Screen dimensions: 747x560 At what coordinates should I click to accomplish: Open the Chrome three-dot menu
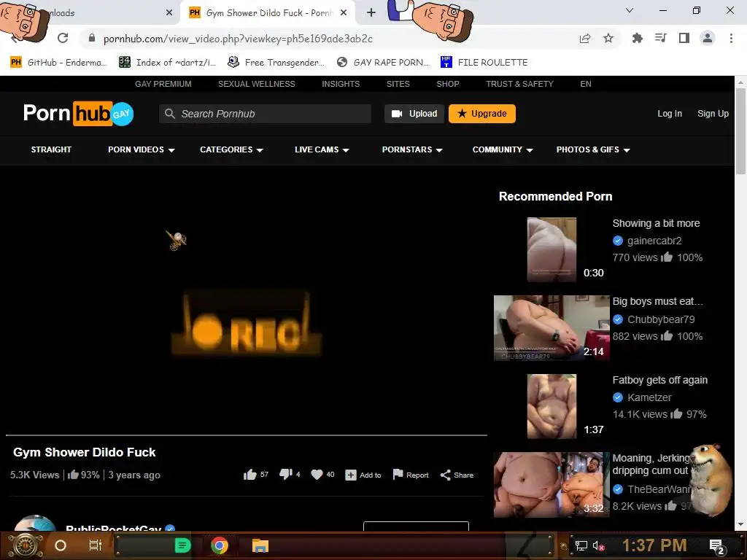click(731, 38)
